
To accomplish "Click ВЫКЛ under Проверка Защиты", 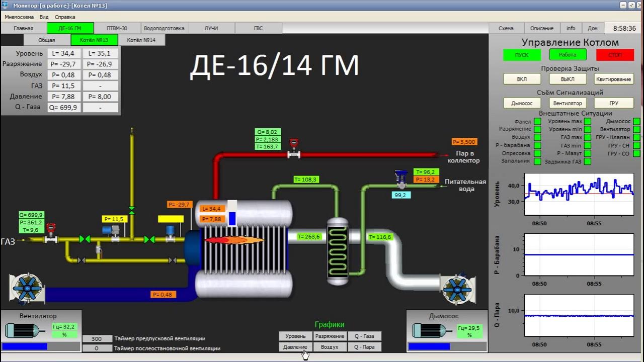I will [x=568, y=79].
